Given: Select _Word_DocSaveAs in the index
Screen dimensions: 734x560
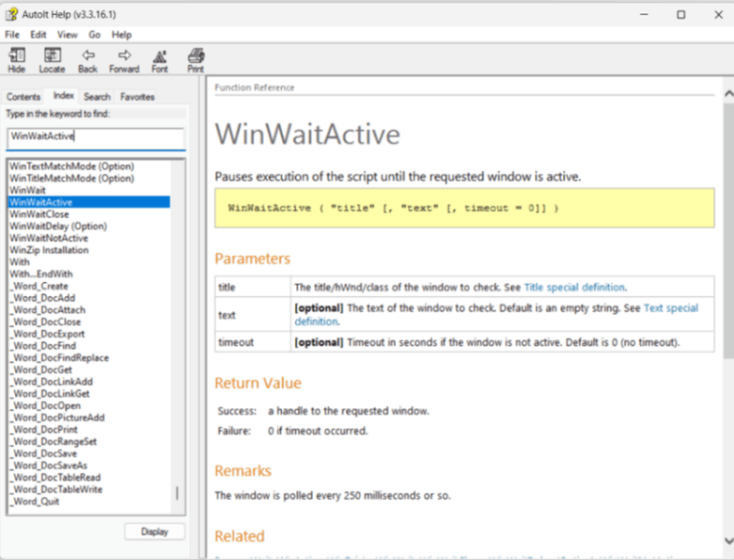Looking at the screenshot, I should click(49, 465).
